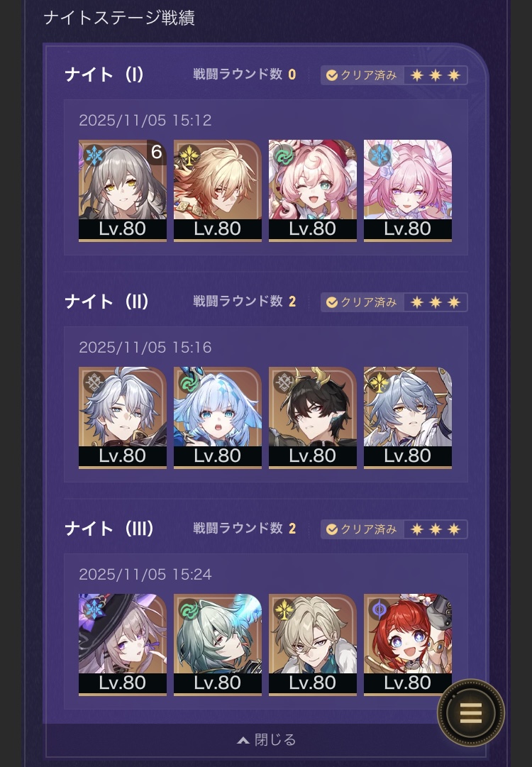This screenshot has width=532, height=767.
Task: Click the Quantum element icon on red-haired character
Action: click(x=379, y=609)
